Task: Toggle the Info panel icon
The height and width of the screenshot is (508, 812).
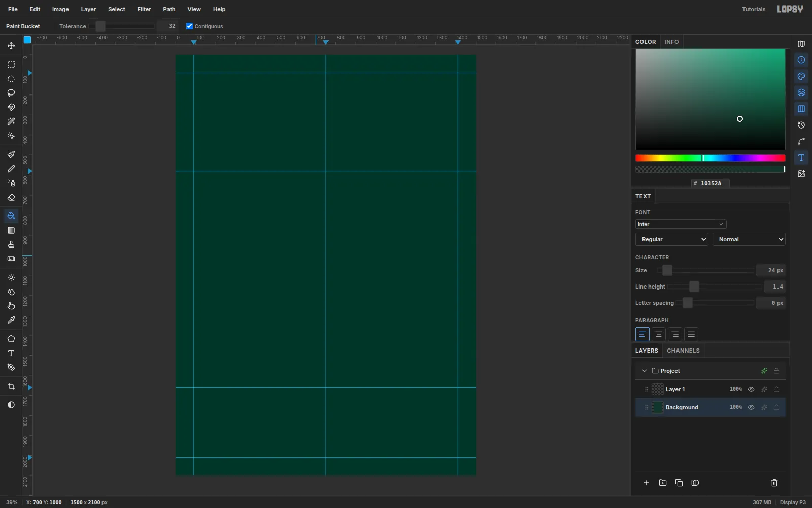Action: tap(801, 60)
